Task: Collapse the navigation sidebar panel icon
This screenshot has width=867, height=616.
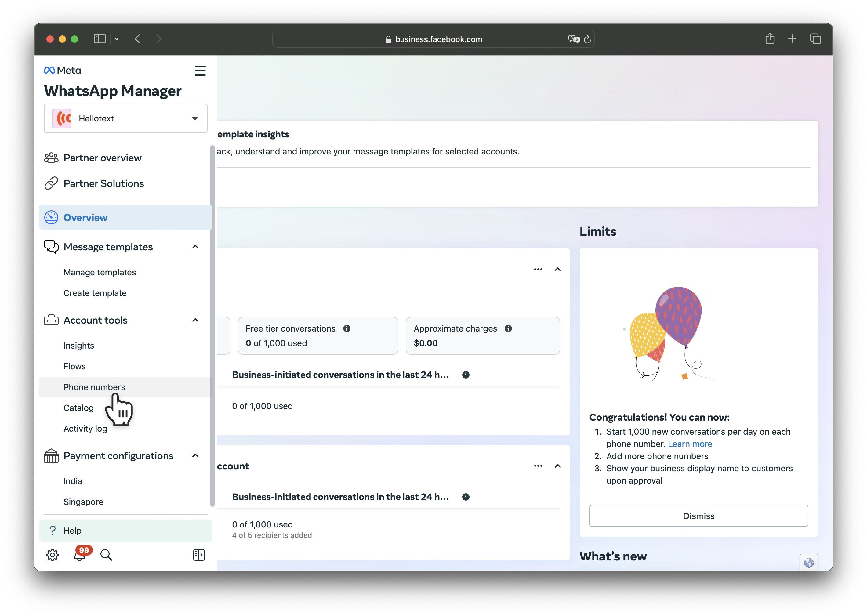Action: (199, 555)
